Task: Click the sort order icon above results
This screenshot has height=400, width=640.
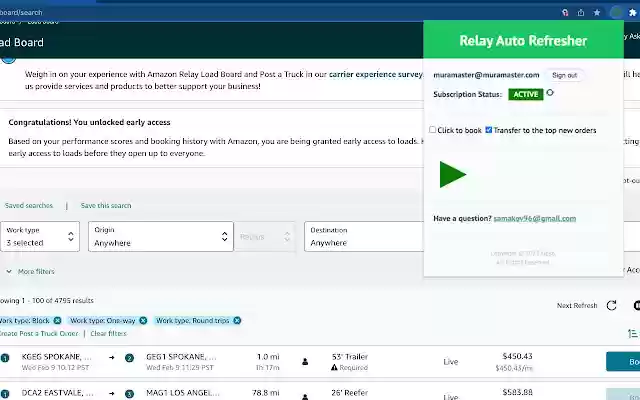Action: tap(632, 333)
